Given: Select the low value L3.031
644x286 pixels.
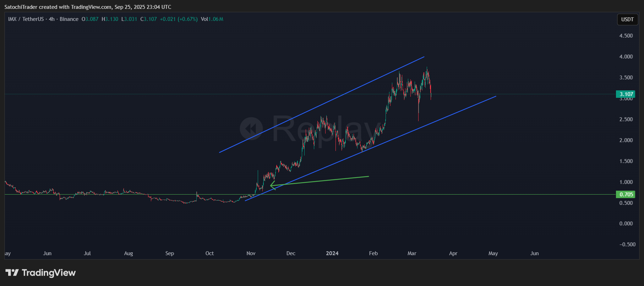Looking at the screenshot, I should (129, 19).
